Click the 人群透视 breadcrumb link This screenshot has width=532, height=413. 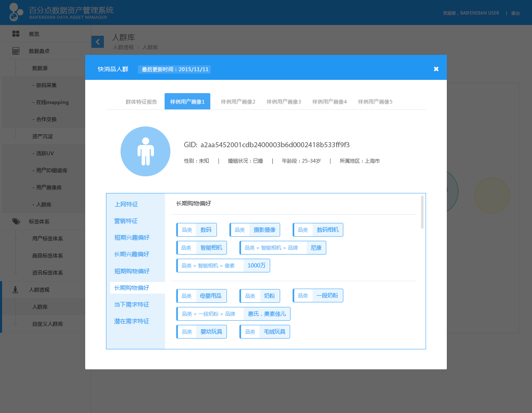point(123,47)
